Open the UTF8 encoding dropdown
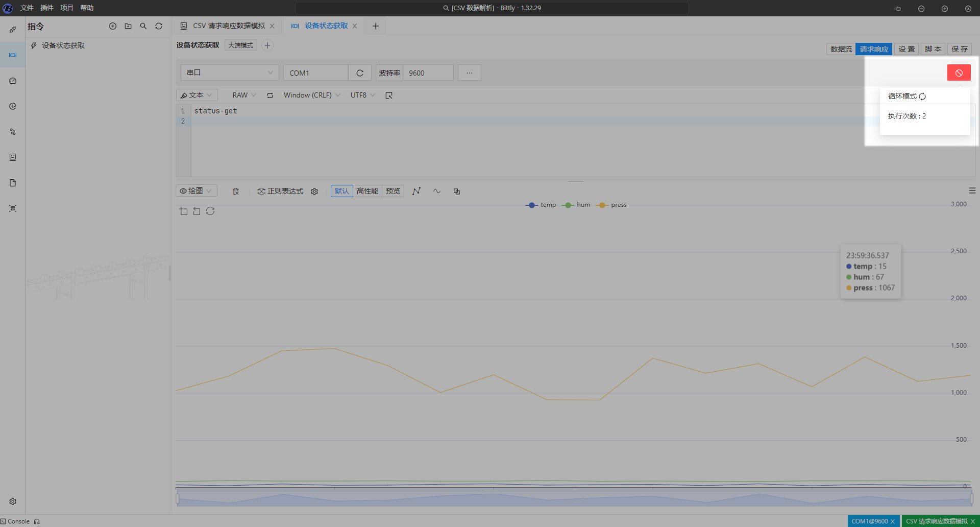 362,95
